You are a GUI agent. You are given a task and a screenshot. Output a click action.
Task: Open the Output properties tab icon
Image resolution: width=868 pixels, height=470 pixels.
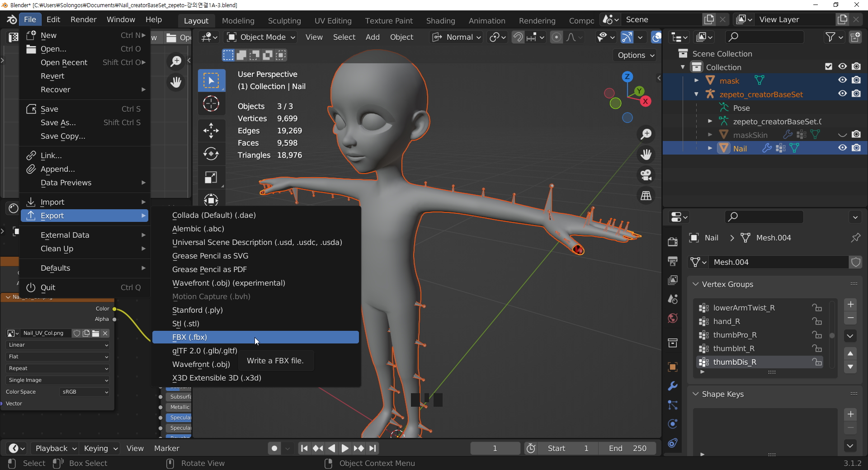(x=673, y=261)
